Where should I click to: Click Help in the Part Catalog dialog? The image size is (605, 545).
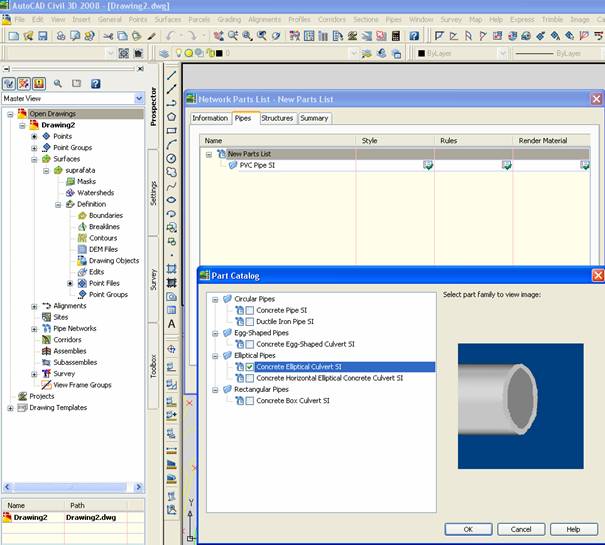pos(574,529)
